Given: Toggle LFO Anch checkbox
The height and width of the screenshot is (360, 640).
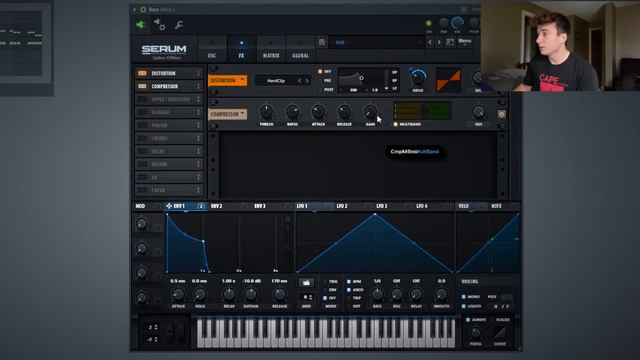Looking at the screenshot, I should pos(349,290).
